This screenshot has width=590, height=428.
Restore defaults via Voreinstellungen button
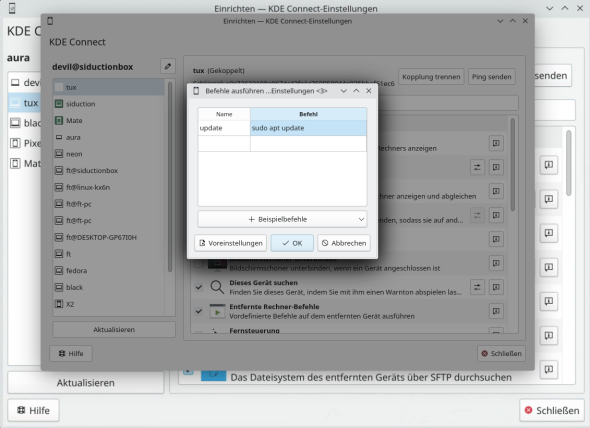point(231,243)
